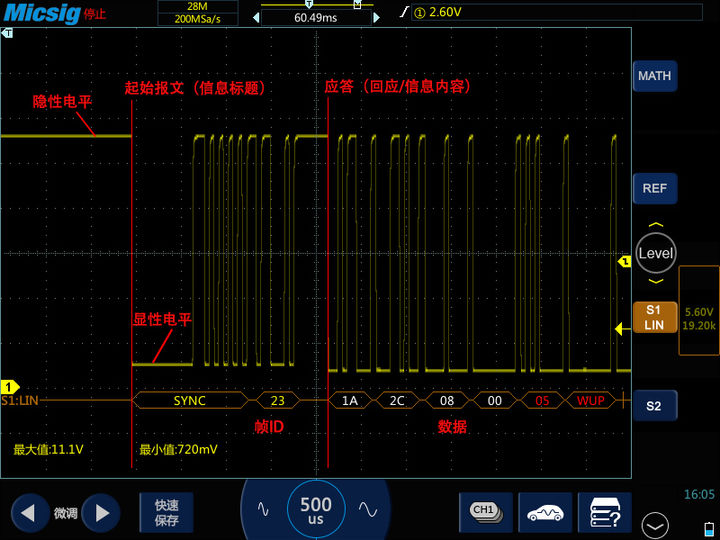Select the channel 1 right-side level indicator

point(624,262)
